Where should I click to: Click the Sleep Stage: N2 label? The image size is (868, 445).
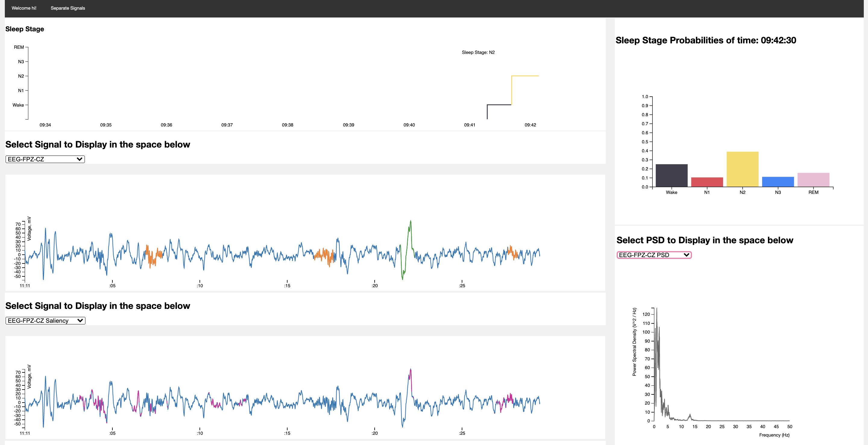(478, 52)
